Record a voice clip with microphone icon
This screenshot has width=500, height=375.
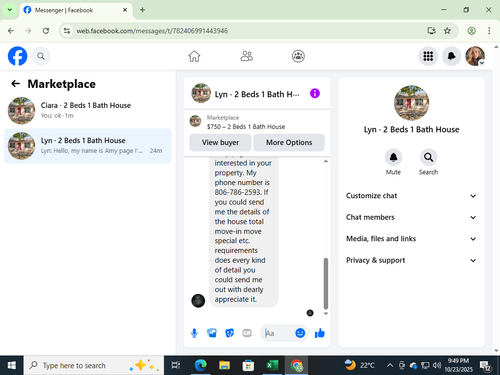coord(194,333)
